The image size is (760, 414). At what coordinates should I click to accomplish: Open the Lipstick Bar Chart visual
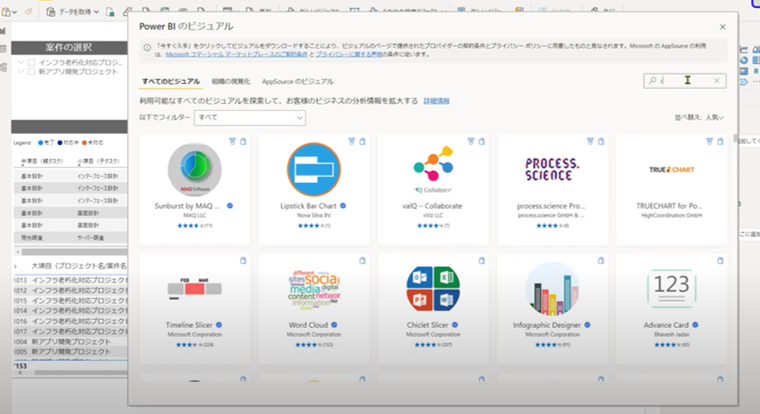pyautogui.click(x=314, y=190)
